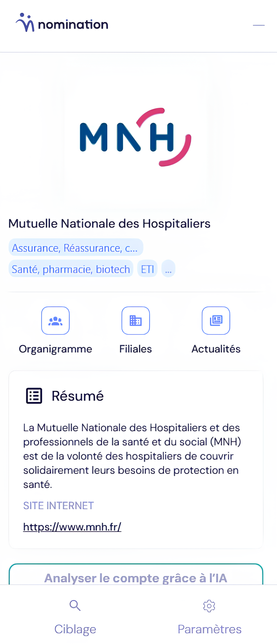Click the Résumé list icon
This screenshot has height=644, width=277.
34,396
